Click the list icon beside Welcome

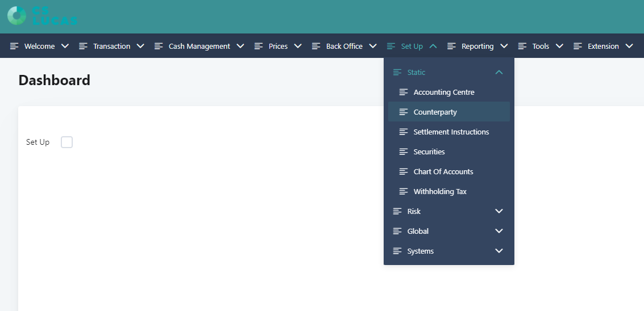tap(14, 46)
